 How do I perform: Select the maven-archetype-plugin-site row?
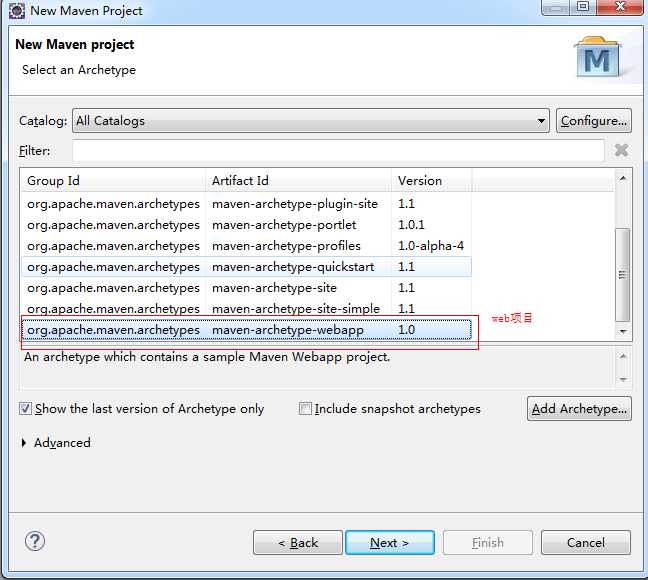(x=246, y=204)
